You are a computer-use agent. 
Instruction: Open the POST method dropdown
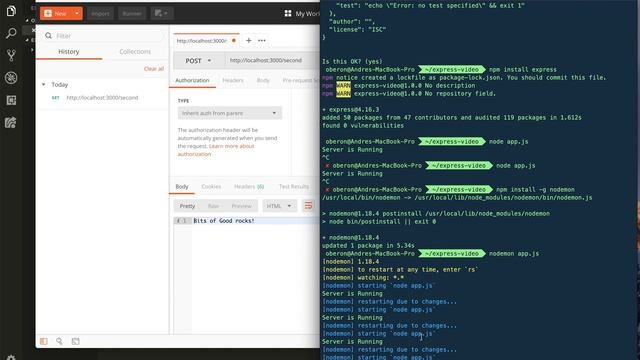198,60
